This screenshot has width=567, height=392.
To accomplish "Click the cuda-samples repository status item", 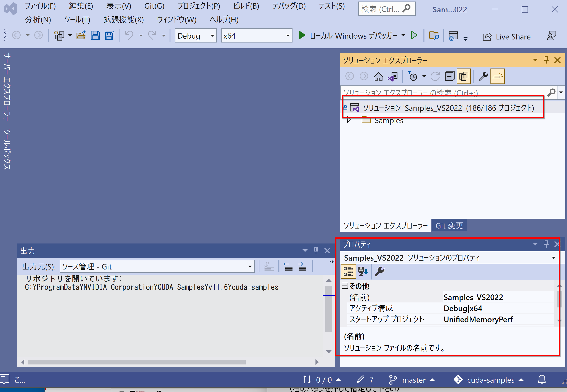I will coord(488,380).
